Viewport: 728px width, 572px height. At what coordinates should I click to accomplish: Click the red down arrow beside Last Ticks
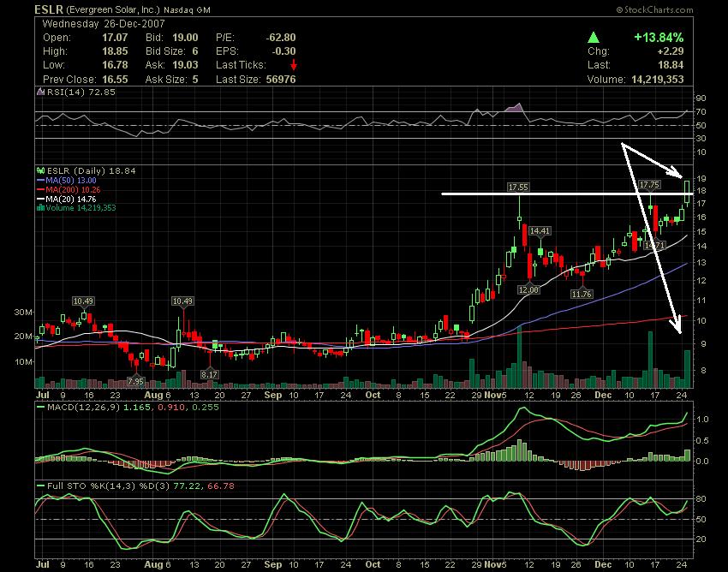click(x=294, y=65)
